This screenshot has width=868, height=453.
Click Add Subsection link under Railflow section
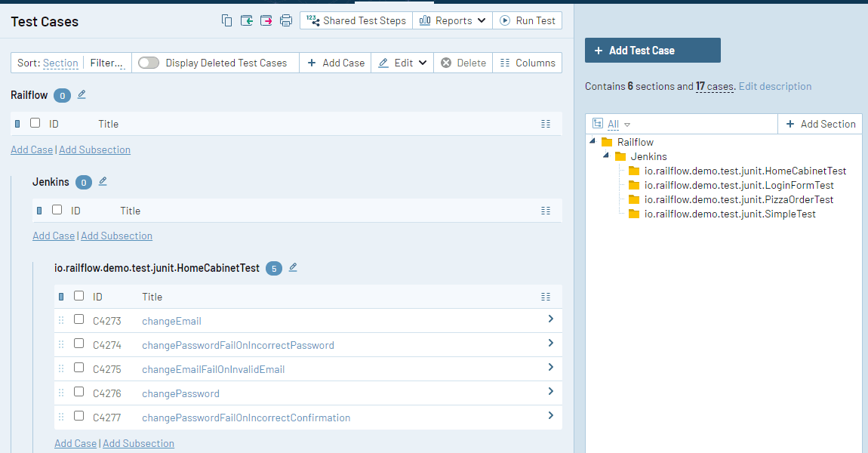pos(94,149)
